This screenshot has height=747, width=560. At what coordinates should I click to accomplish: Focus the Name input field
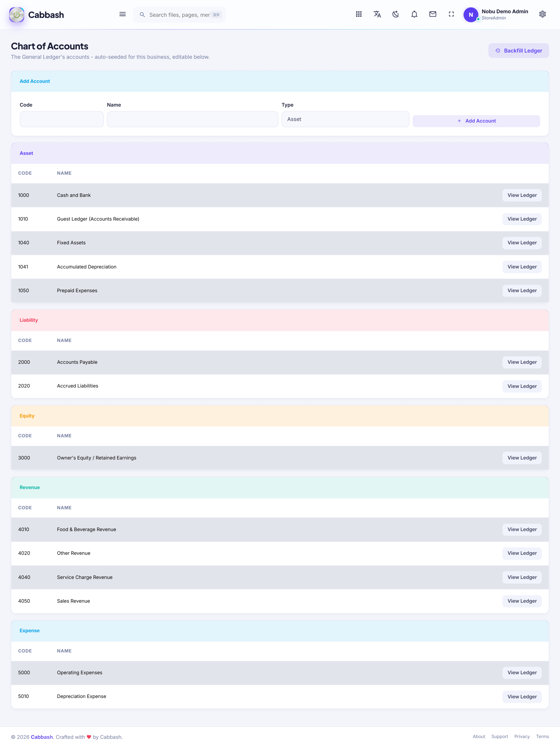(192, 119)
